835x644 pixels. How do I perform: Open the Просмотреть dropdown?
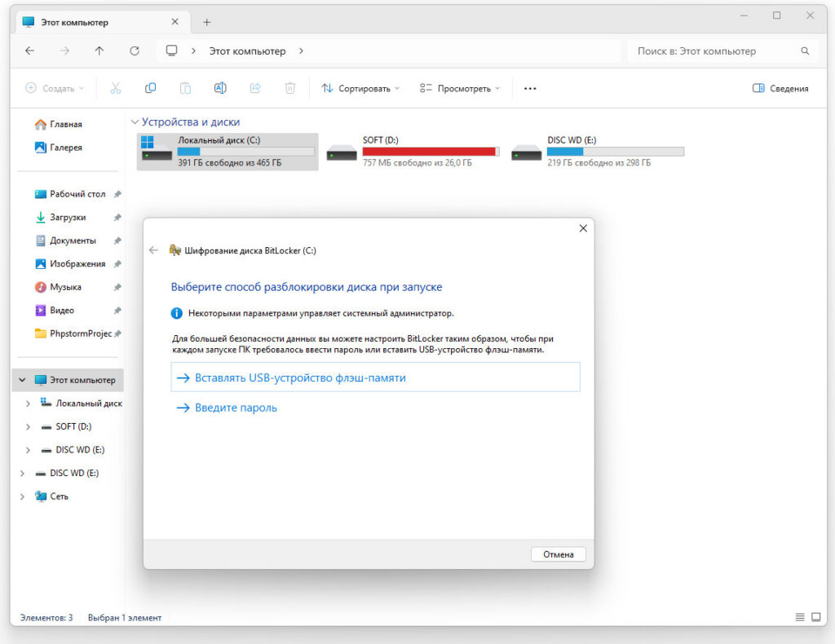pyautogui.click(x=460, y=88)
